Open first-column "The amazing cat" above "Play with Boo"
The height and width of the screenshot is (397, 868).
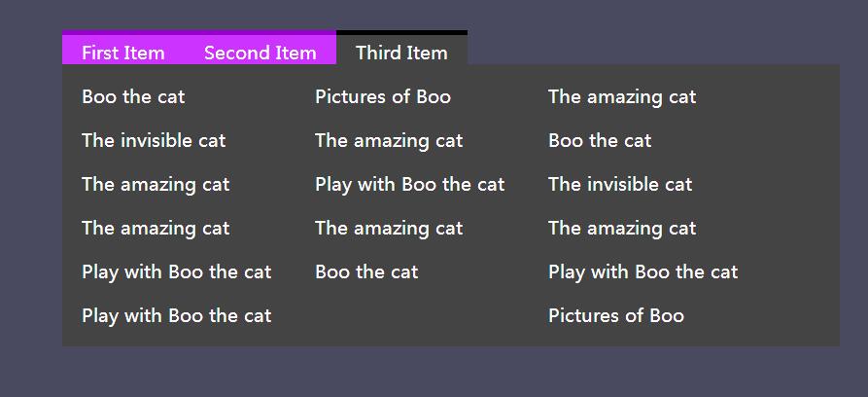(156, 228)
